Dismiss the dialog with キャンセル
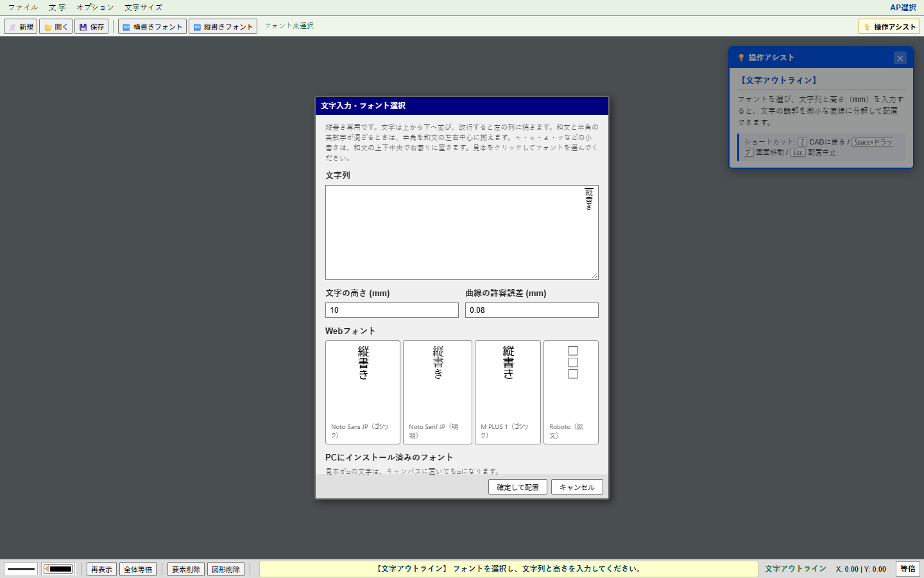The image size is (924, 578). pyautogui.click(x=577, y=487)
